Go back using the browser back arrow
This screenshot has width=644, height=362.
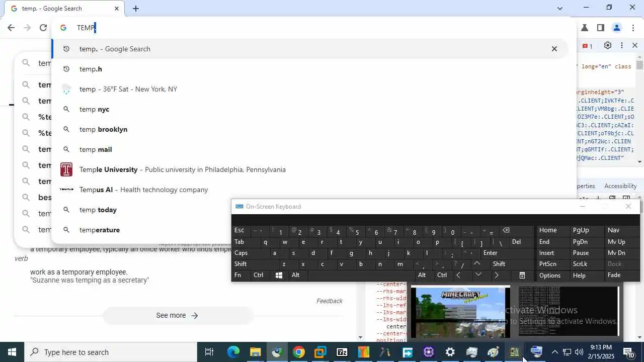coord(11,28)
